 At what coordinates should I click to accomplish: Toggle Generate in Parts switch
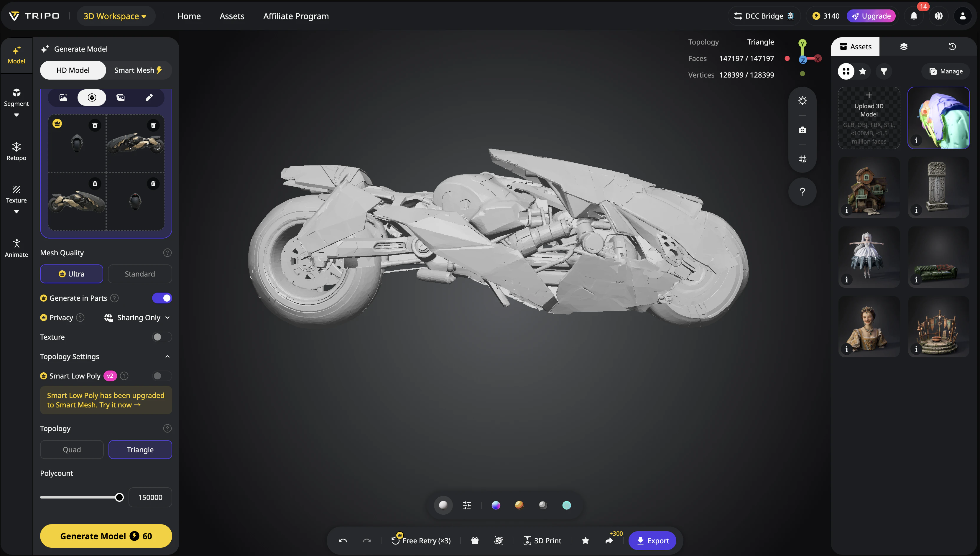(x=162, y=298)
